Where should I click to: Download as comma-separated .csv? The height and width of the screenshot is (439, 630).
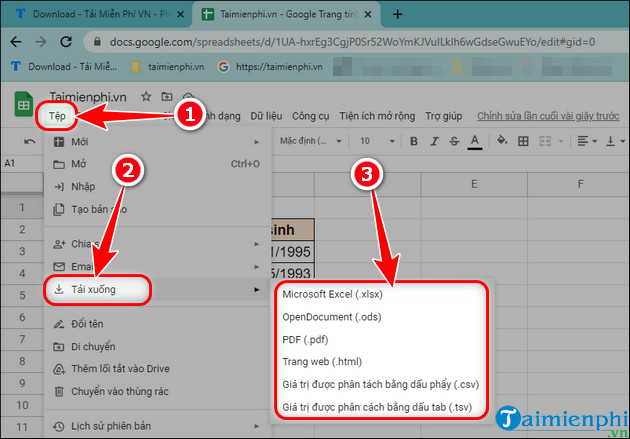(x=382, y=384)
